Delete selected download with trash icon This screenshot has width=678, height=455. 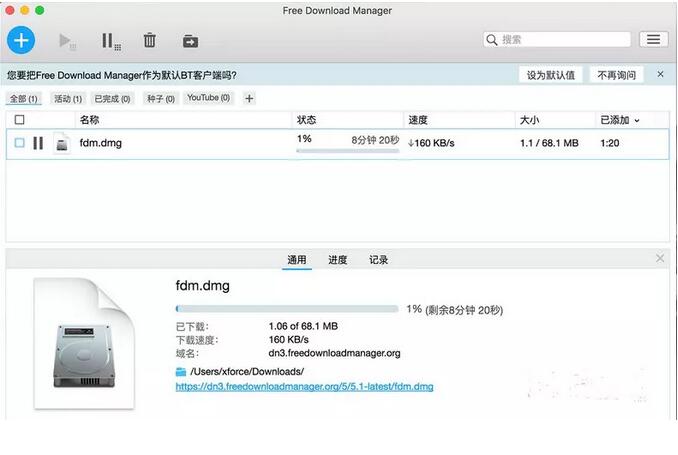150,40
